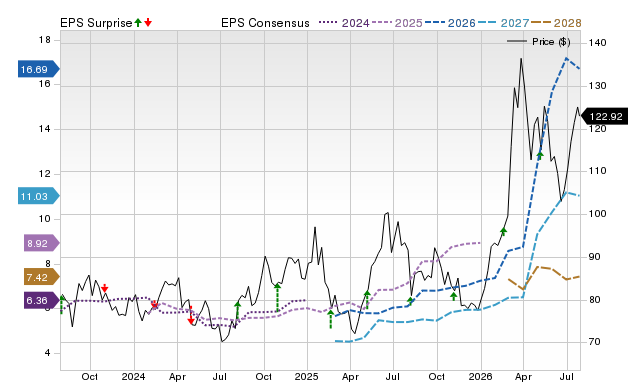Click the red down arrow in EPS Surprise legend

pos(148,23)
